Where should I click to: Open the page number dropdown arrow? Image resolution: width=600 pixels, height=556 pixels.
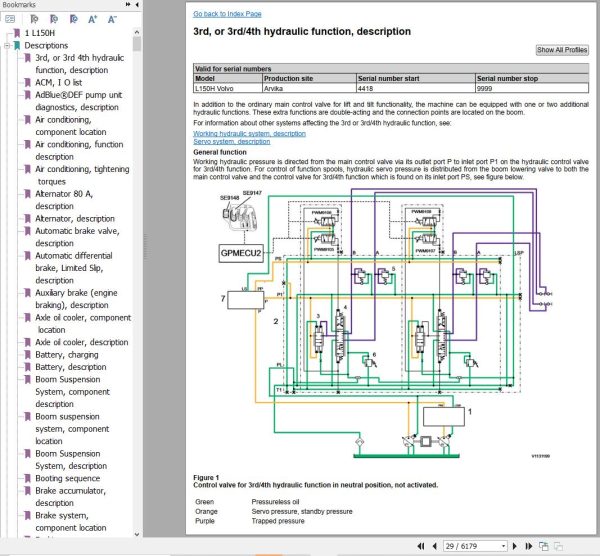pyautogui.click(x=504, y=546)
